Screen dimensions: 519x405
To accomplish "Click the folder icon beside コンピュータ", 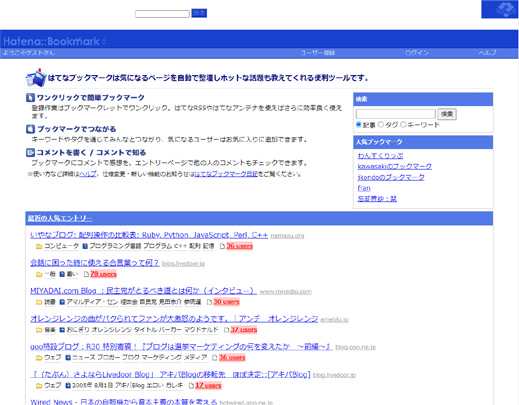I will [x=39, y=246].
